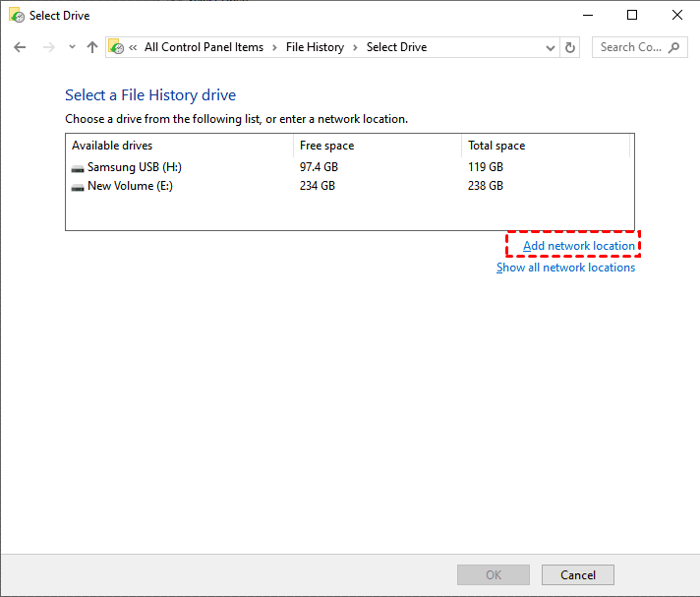Navigate to File History breadcrumb
This screenshot has width=700, height=597.
(316, 47)
